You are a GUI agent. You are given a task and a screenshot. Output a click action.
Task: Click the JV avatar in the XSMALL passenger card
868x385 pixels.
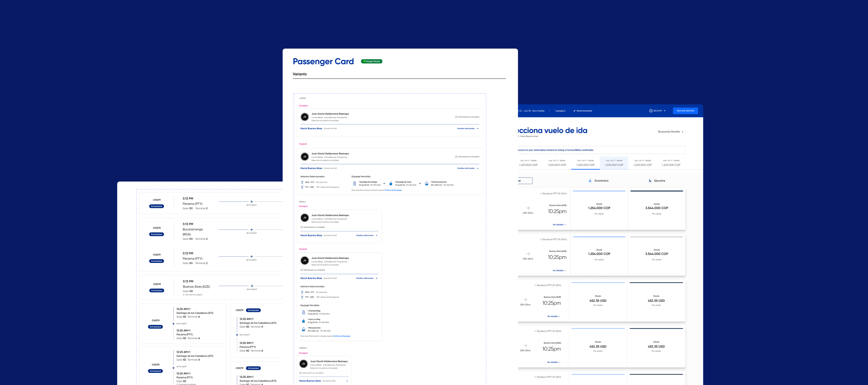coord(304,364)
